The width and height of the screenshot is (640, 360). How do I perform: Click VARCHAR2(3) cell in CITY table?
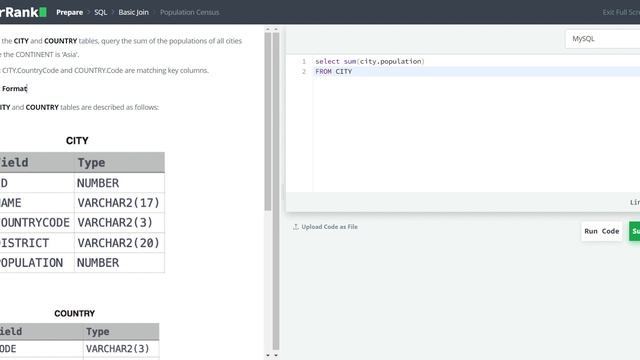click(x=119, y=223)
